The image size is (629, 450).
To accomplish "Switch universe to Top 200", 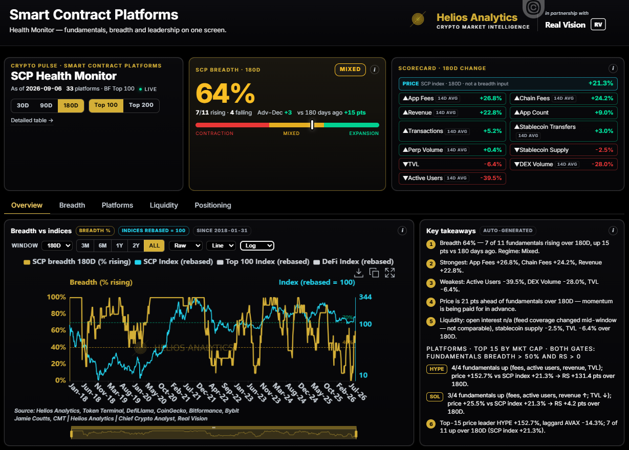I will click(x=141, y=105).
